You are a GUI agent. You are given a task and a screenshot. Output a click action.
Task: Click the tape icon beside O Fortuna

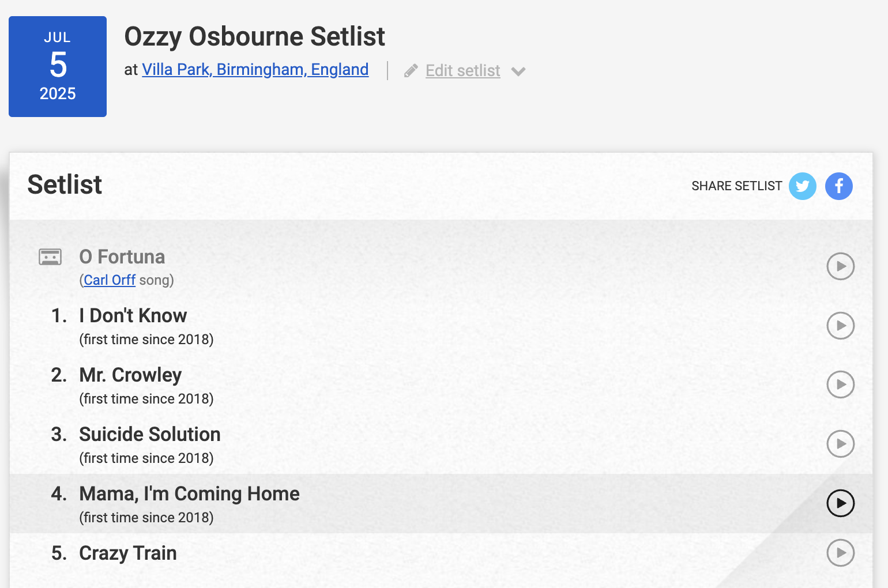(x=50, y=257)
